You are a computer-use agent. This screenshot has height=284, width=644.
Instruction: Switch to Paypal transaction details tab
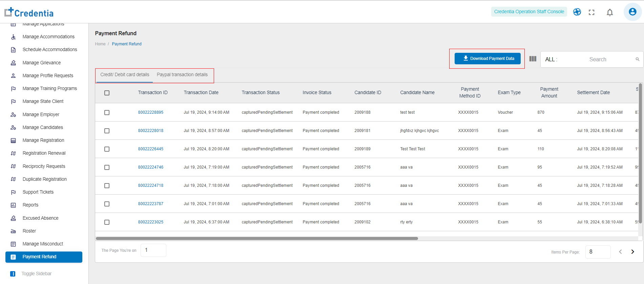click(x=182, y=75)
